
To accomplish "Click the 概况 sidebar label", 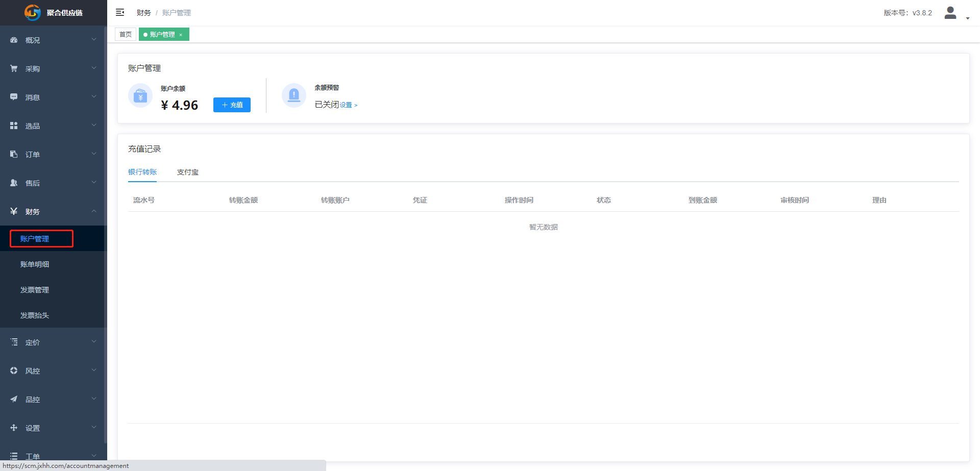I will coord(33,40).
